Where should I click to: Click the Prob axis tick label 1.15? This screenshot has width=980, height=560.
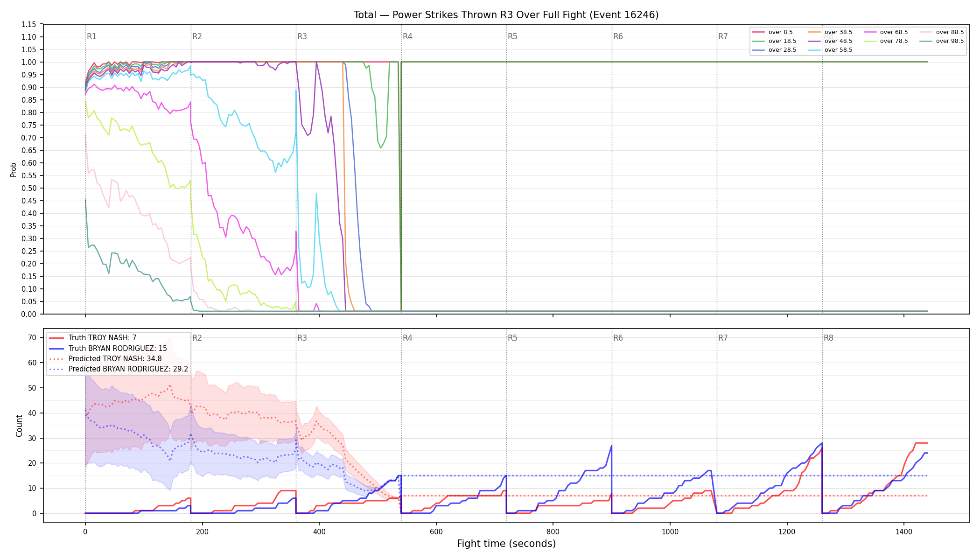tap(29, 24)
